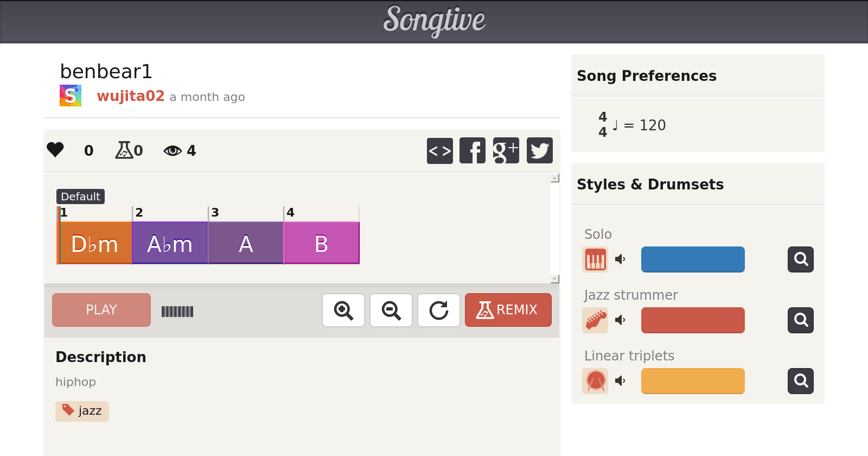Open the embed code icon
Image resolution: width=868 pixels, height=456 pixels.
(440, 150)
